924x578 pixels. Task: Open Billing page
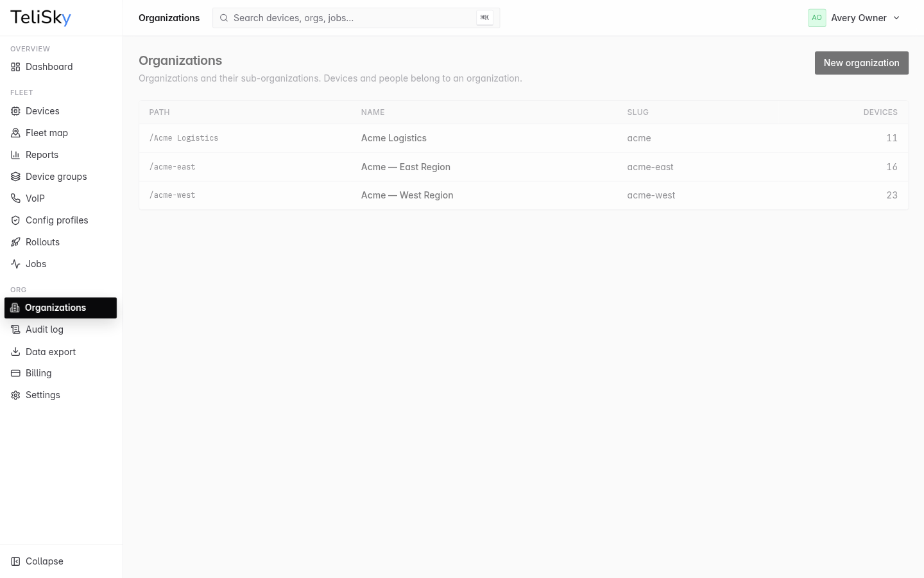tap(61, 373)
